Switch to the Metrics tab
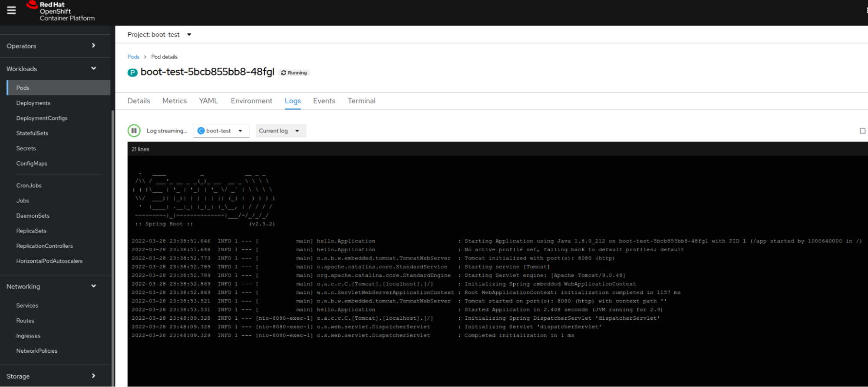 point(175,101)
